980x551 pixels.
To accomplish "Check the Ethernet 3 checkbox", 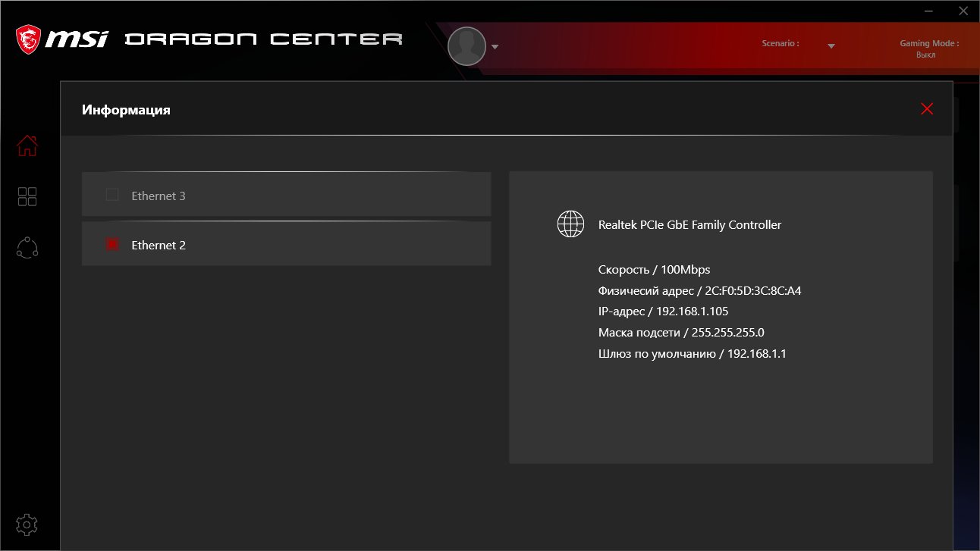I will pos(112,195).
